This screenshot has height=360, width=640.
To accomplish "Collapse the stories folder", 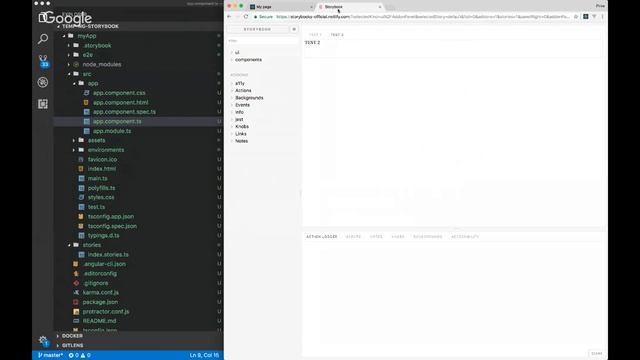I will pyautogui.click(x=69, y=245).
